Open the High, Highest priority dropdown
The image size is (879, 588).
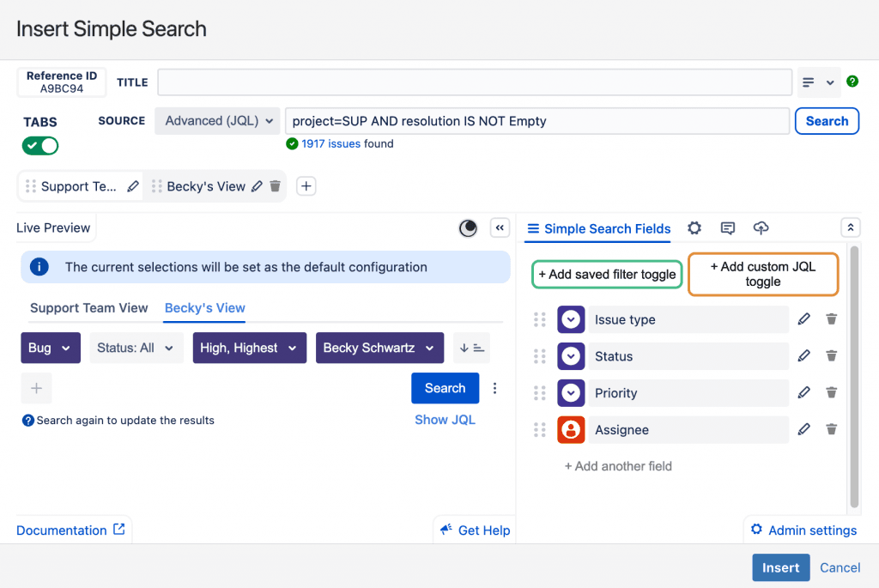[x=249, y=348]
